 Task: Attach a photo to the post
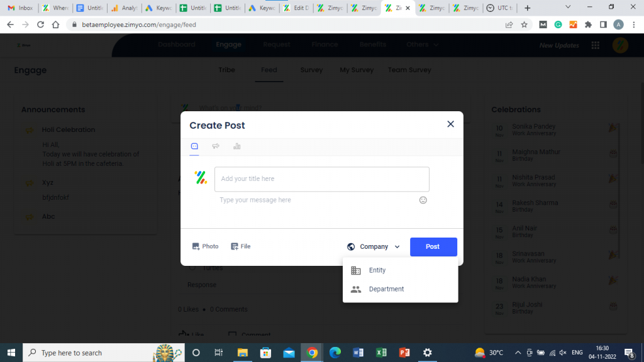point(206,246)
